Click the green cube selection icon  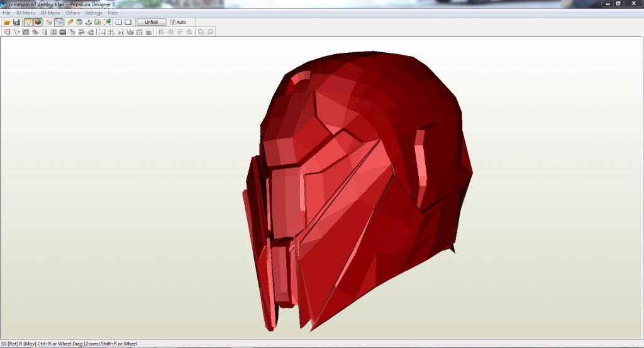click(x=107, y=22)
